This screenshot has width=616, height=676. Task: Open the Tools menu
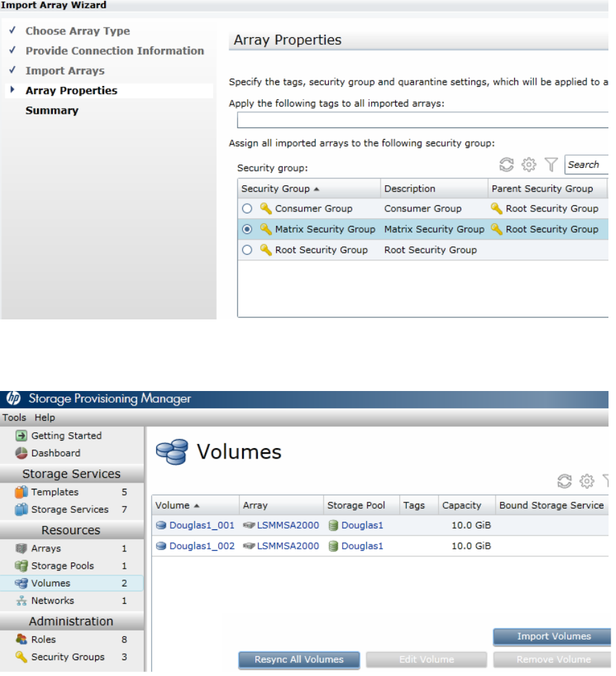click(14, 417)
